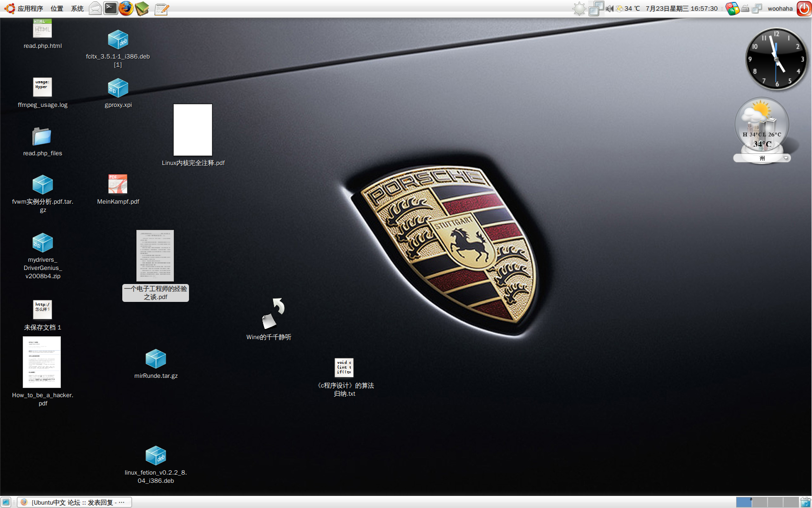Select the 《c程序设计》的算法归纳.txt file
Screen dimensions: 812x508
tap(344, 368)
